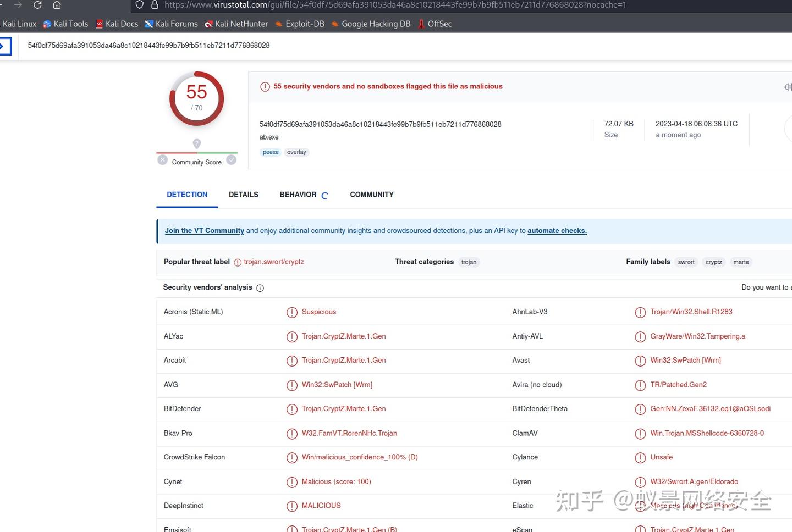Image resolution: width=792 pixels, height=532 pixels.
Task: Click the info icon beside Security vendors' analysis
Action: pyautogui.click(x=260, y=287)
